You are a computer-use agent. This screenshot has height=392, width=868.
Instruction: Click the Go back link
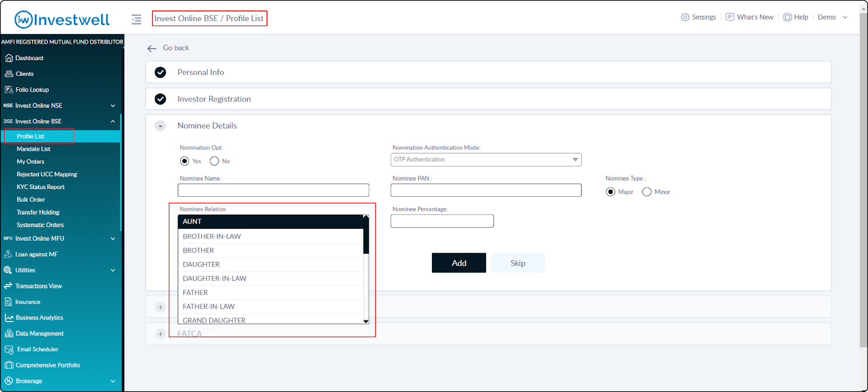tap(176, 48)
